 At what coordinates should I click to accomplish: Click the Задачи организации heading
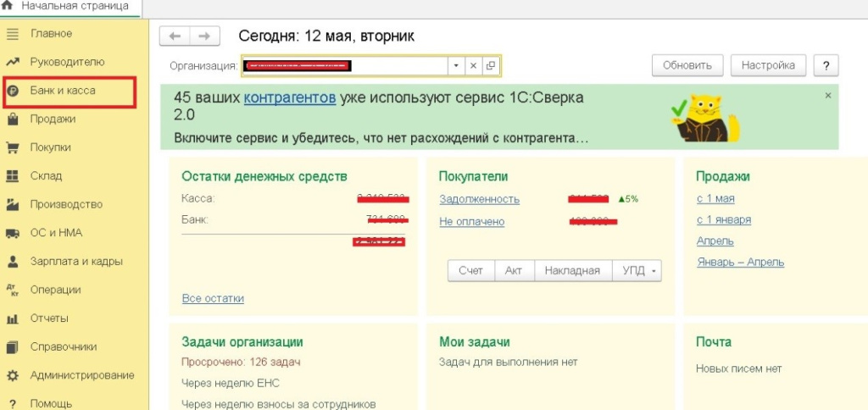pyautogui.click(x=242, y=342)
